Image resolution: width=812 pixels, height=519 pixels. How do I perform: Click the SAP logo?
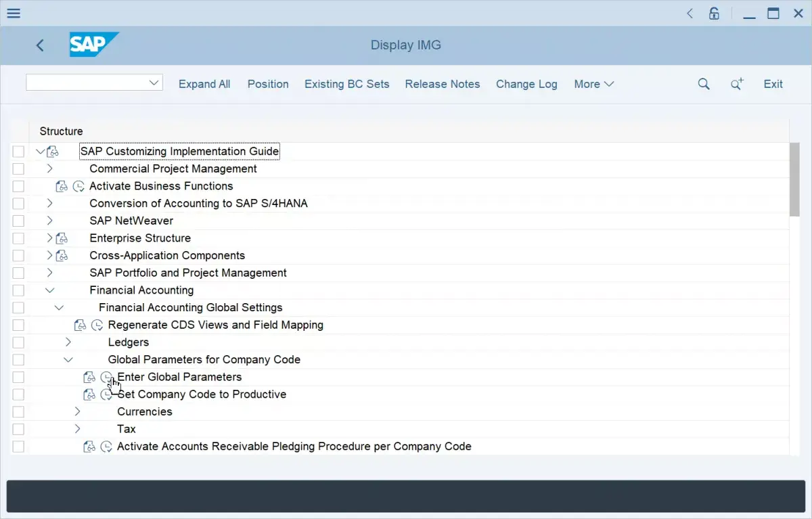pos(93,45)
